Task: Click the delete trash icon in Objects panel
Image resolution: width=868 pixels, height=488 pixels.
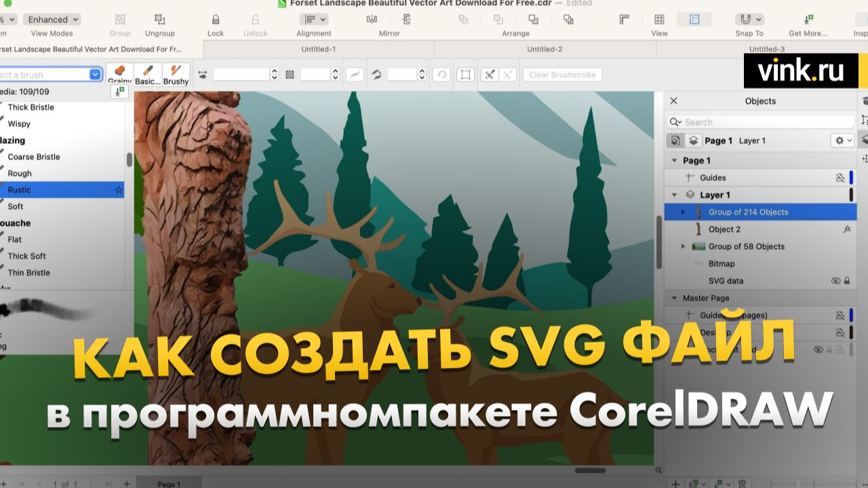Action: (742, 483)
